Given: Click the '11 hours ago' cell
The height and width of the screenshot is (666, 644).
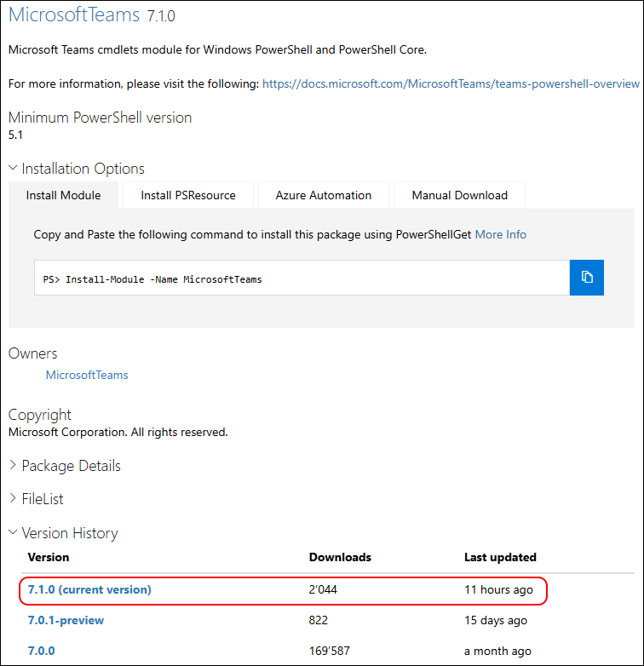Looking at the screenshot, I should (498, 589).
